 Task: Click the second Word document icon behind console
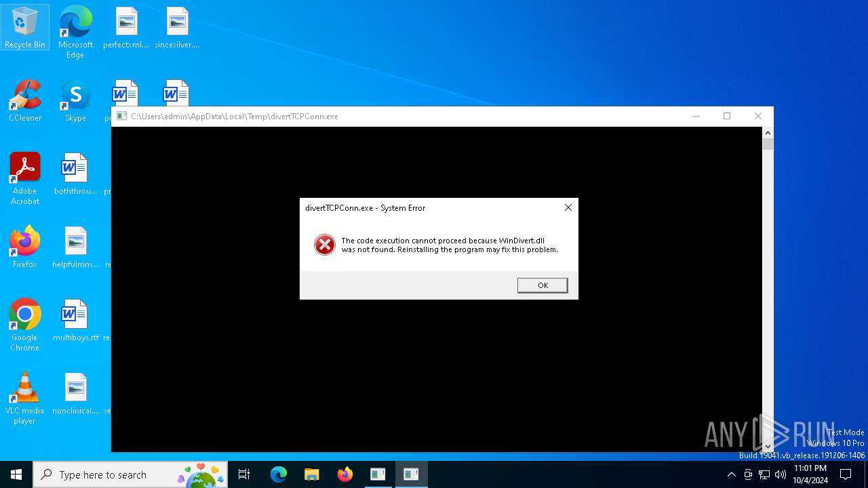click(x=176, y=93)
